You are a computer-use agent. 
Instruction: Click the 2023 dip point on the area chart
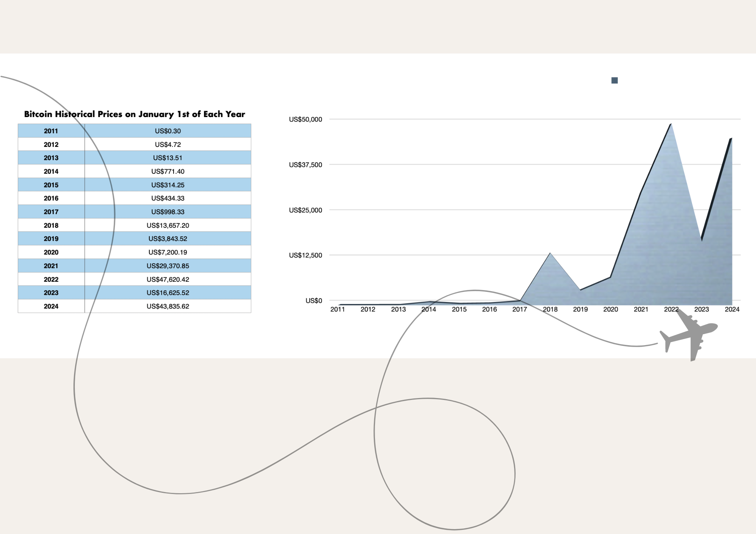coord(702,240)
